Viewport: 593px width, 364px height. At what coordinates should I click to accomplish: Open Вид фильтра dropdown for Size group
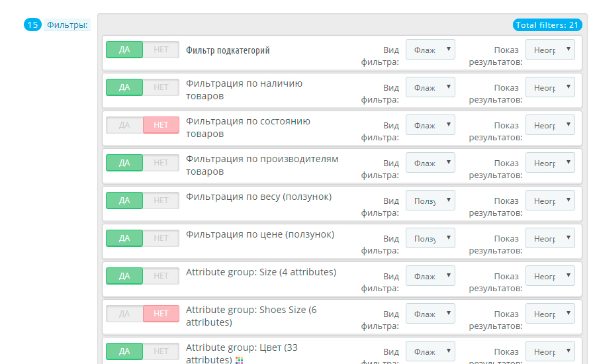(x=430, y=276)
